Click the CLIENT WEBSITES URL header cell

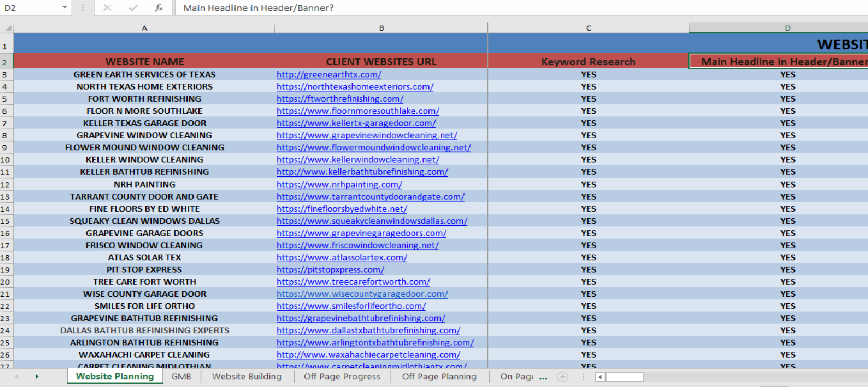click(382, 61)
